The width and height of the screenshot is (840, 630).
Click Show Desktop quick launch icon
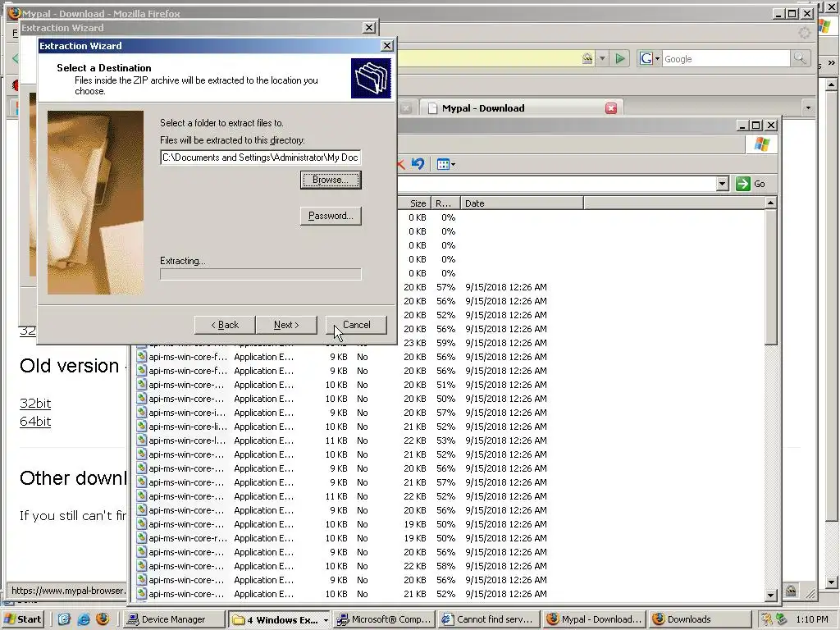(64, 619)
